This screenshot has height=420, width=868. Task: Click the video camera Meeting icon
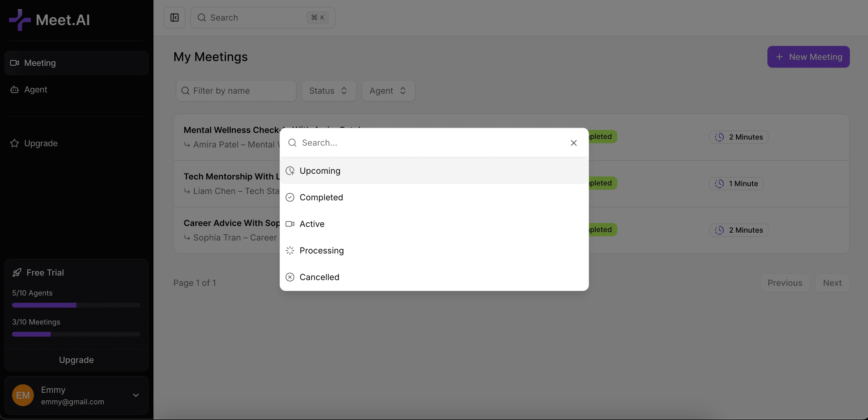(14, 63)
